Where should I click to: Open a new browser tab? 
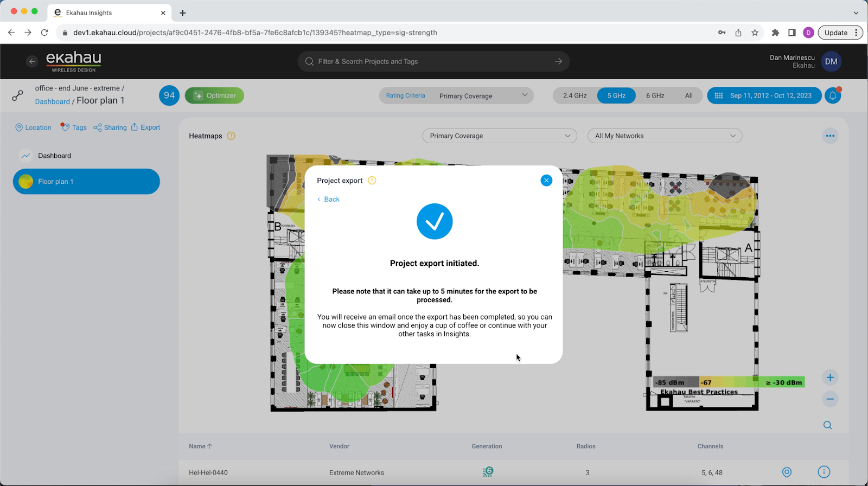(x=183, y=12)
